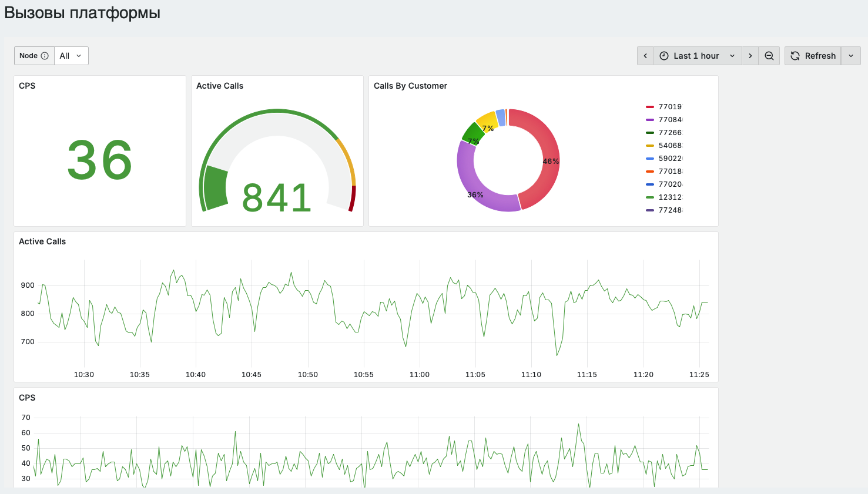Select legend series starting with 77020
The width and height of the screenshot is (868, 494).
pos(670,184)
